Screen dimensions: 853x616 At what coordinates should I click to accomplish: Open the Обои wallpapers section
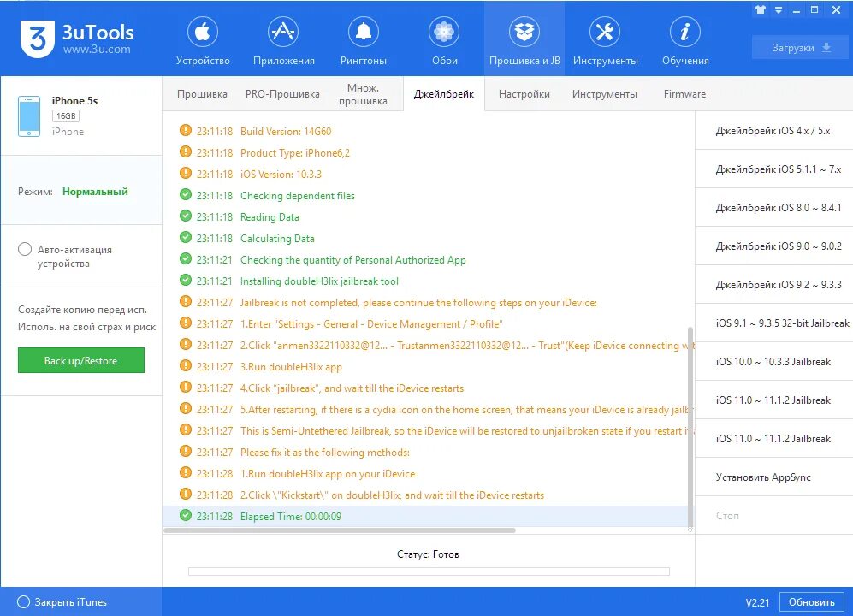point(444,41)
